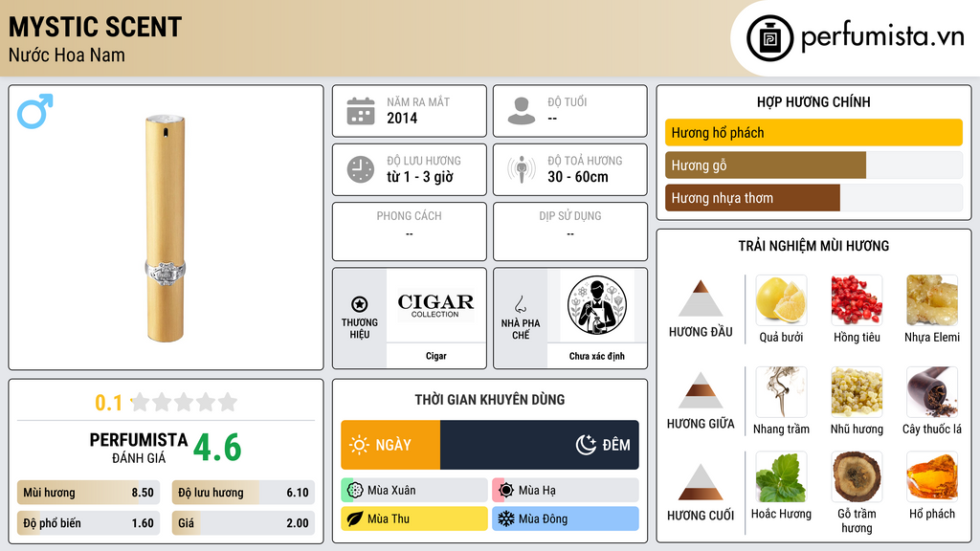
Task: Open the Gỗ trầm hương note image
Action: (857, 476)
